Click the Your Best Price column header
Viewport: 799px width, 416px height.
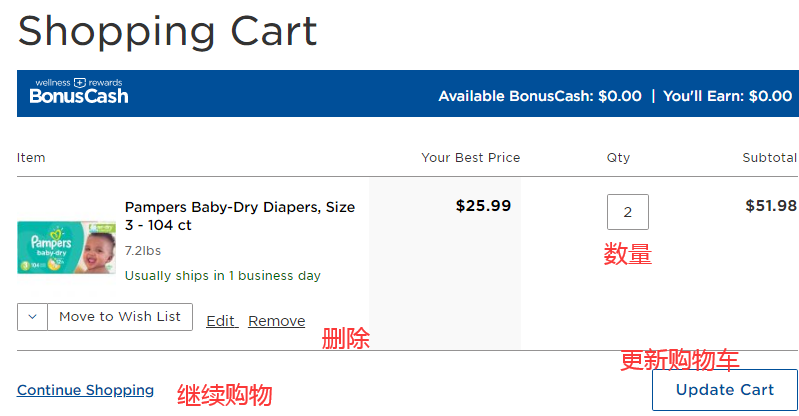click(x=470, y=158)
